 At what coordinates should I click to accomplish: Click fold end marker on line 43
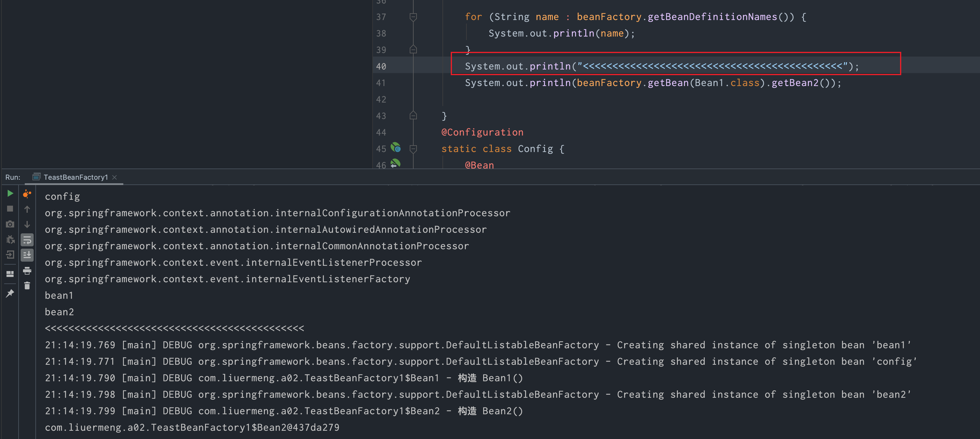pos(413,115)
